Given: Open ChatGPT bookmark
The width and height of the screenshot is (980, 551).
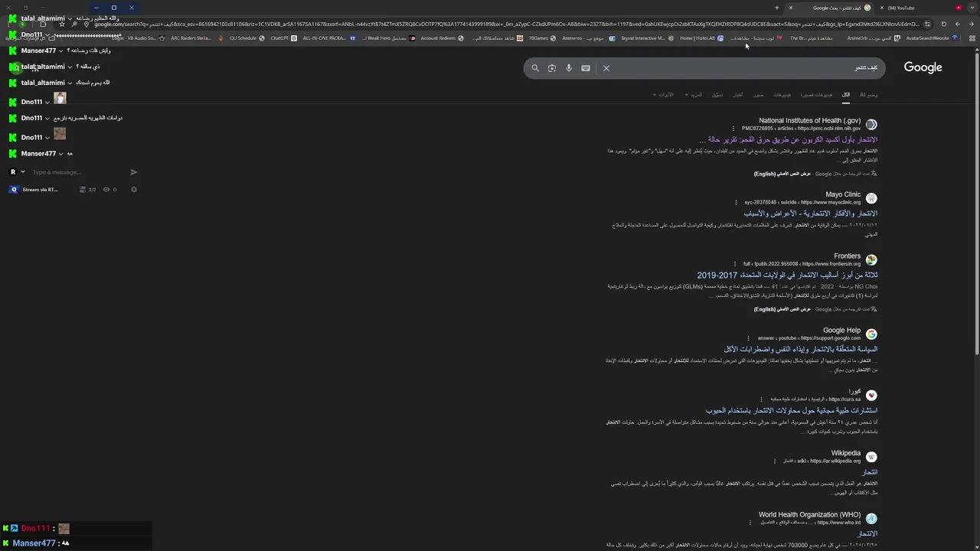Looking at the screenshot, I should pos(283,38).
